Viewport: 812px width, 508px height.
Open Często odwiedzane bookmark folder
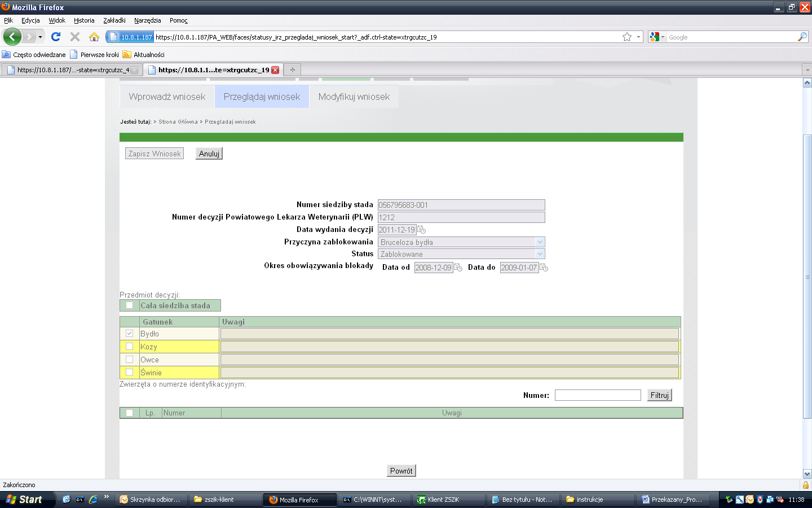point(34,55)
